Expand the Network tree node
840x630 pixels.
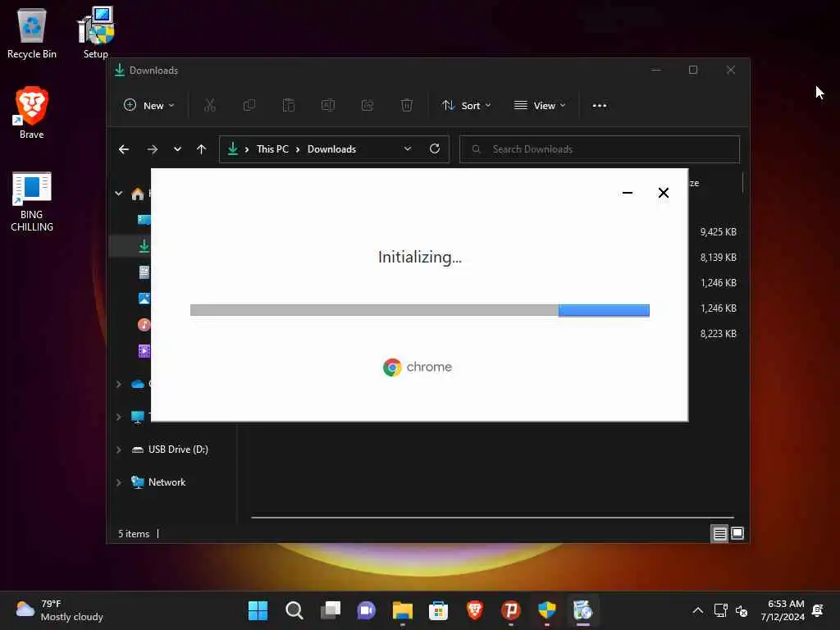(x=119, y=482)
